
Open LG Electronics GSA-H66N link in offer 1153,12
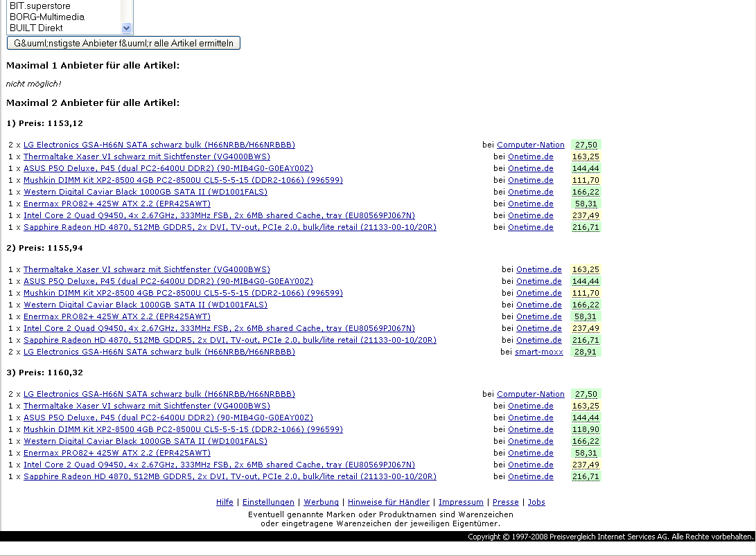tap(159, 145)
